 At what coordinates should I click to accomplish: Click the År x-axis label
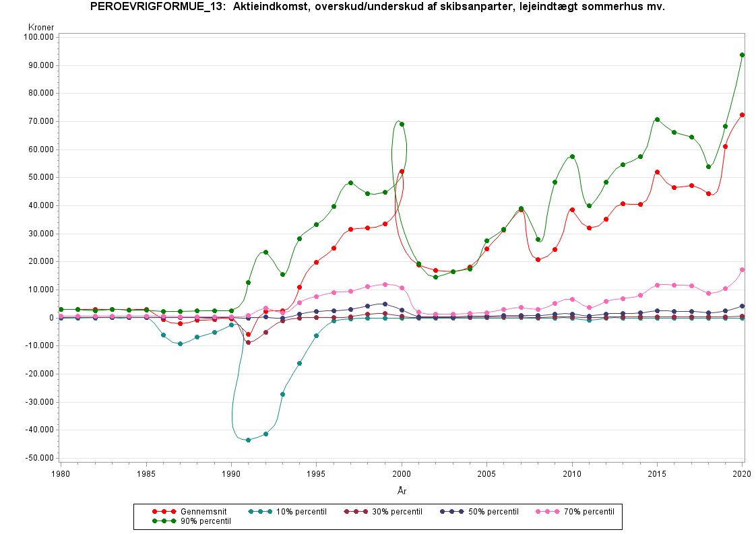pos(402,491)
